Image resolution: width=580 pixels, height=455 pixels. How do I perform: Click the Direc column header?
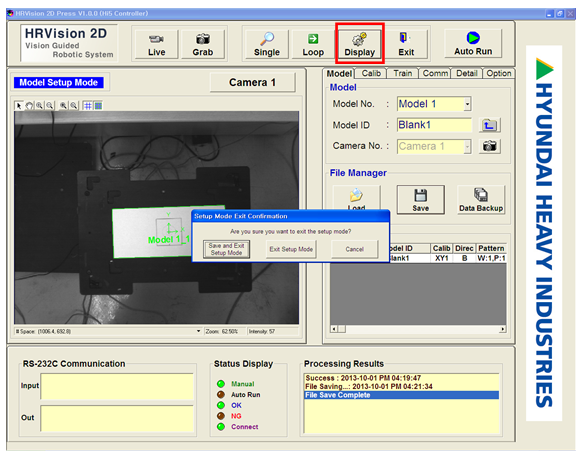(464, 248)
